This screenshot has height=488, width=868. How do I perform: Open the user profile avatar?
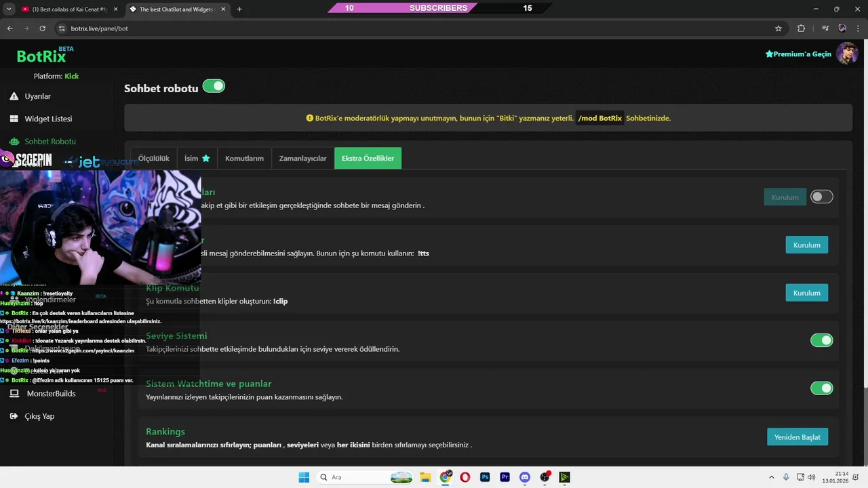pos(847,54)
